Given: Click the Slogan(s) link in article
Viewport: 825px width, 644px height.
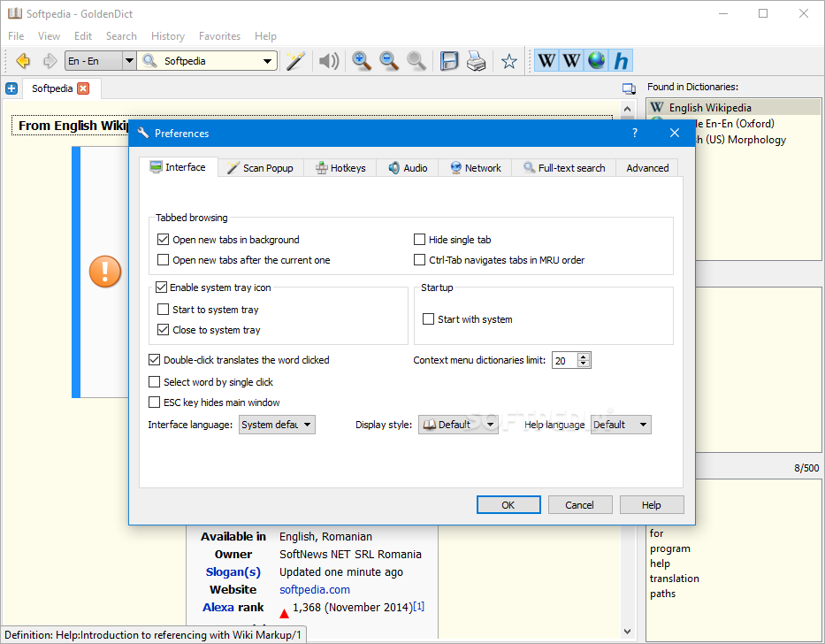Looking at the screenshot, I should point(233,571).
